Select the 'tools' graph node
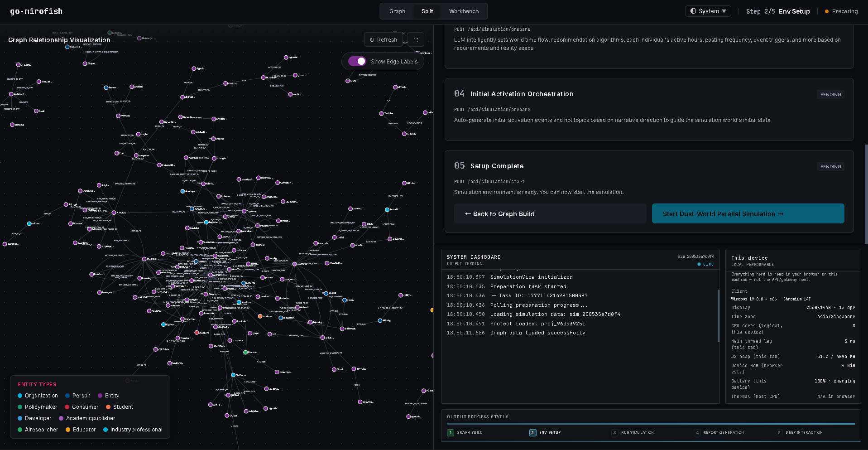The width and height of the screenshot is (868, 450). click(x=348, y=81)
